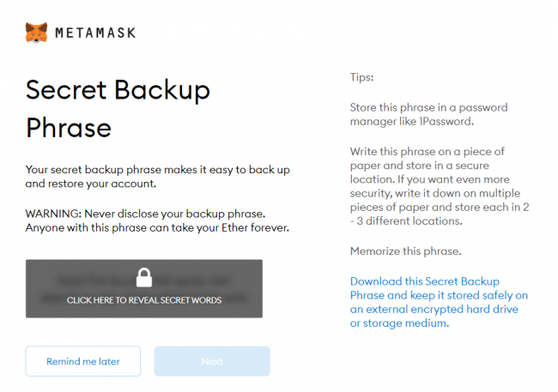This screenshot has height=392, width=558.
Task: Open the "Download this Secret Backup Phrase" link
Action: point(425,281)
